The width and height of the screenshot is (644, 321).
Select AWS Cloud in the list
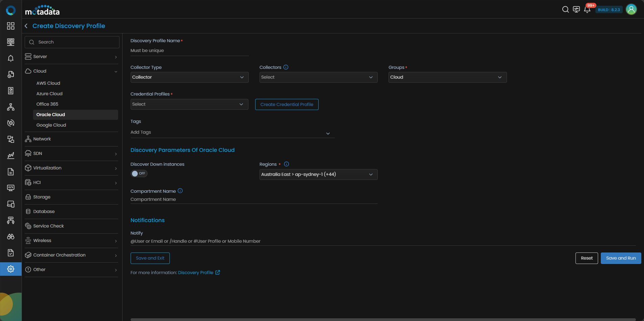[x=76, y=83]
